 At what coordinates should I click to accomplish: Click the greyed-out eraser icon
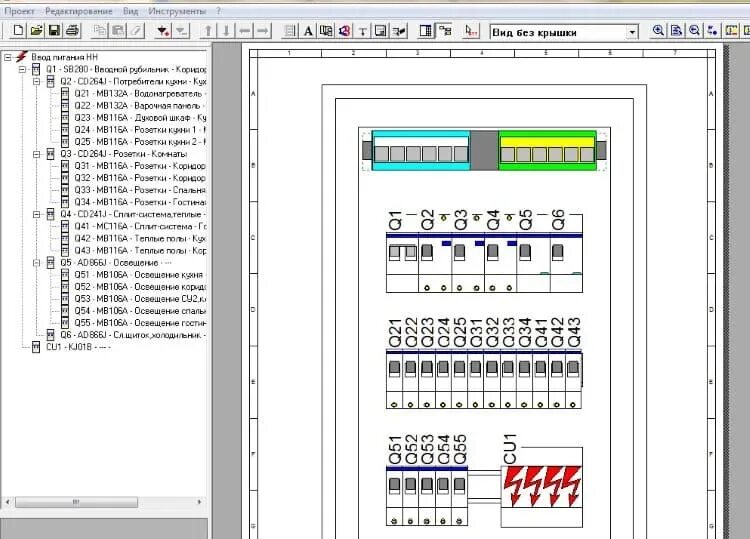[136, 32]
